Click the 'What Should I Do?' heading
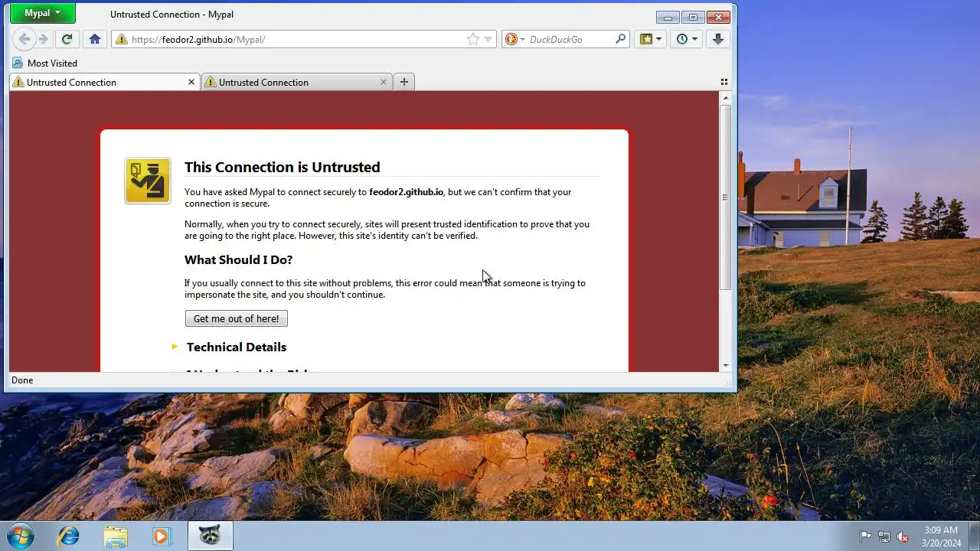The height and width of the screenshot is (551, 980). coord(238,259)
